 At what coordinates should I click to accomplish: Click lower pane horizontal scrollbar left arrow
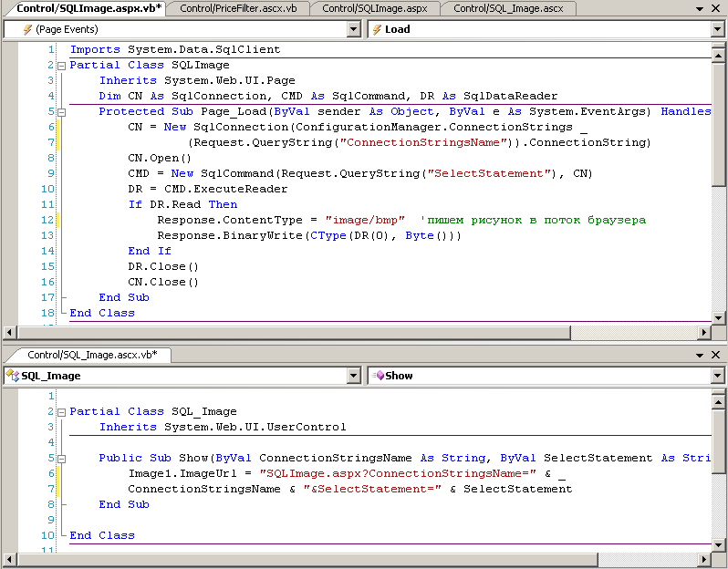9,559
